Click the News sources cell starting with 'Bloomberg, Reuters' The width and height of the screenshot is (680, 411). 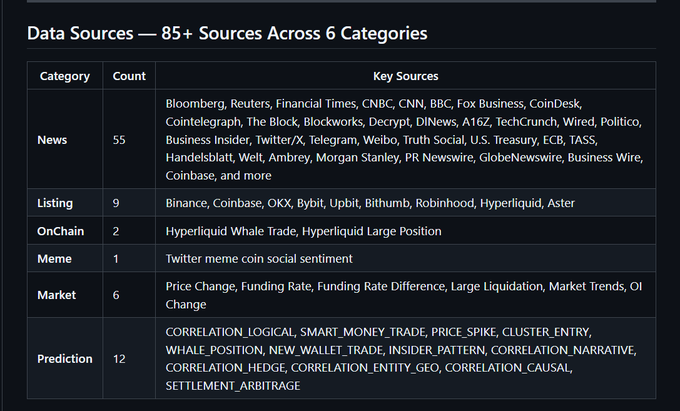pos(405,140)
